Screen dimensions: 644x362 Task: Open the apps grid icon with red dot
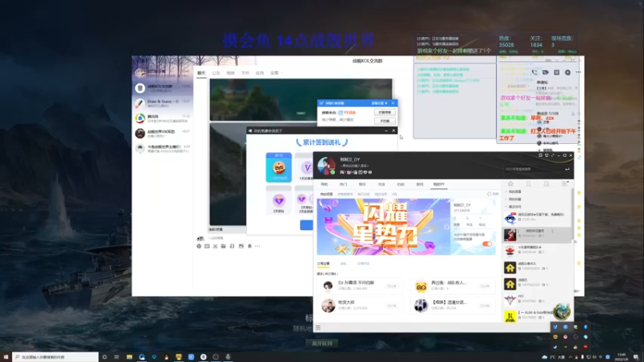[x=565, y=184]
